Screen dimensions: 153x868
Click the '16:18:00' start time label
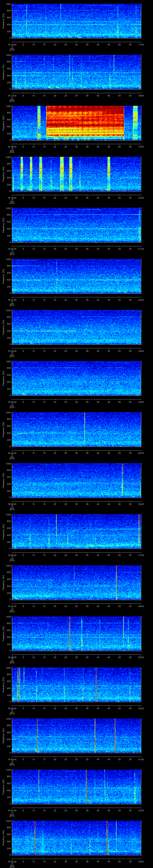pyautogui.click(x=12, y=147)
